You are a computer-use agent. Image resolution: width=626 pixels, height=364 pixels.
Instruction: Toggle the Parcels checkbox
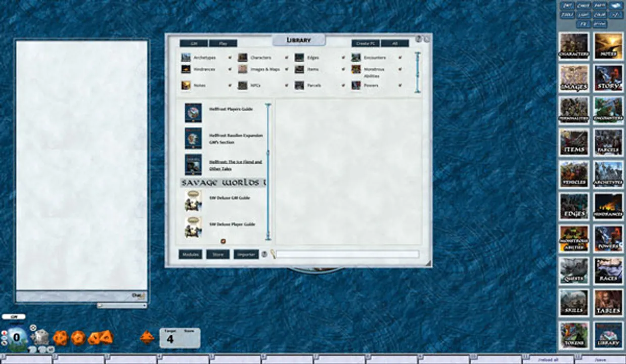[343, 85]
